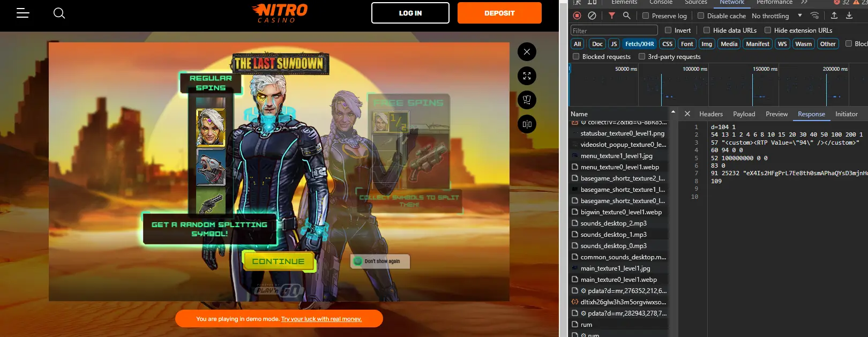This screenshot has width=868, height=337.
Task: Filter requests by Doc type
Action: pos(597,44)
